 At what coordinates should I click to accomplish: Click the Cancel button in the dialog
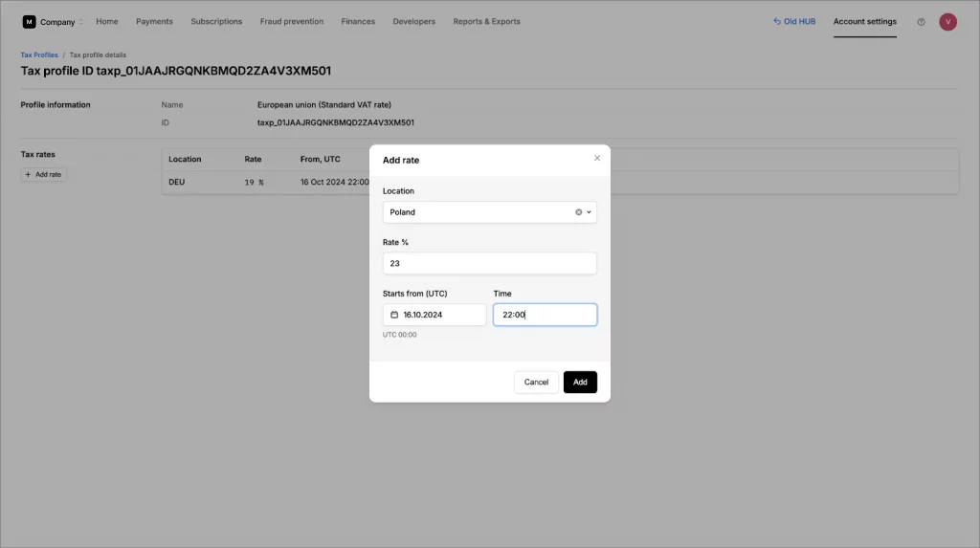coord(536,382)
